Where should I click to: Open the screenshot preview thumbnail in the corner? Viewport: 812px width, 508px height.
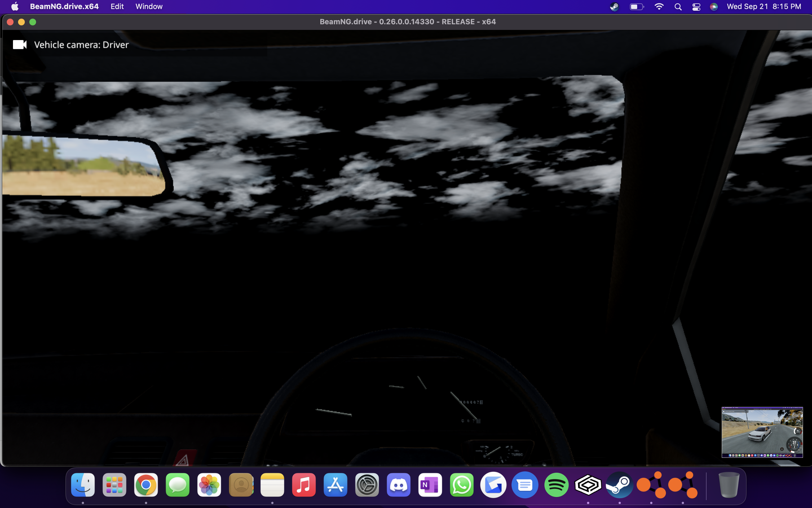[762, 432]
